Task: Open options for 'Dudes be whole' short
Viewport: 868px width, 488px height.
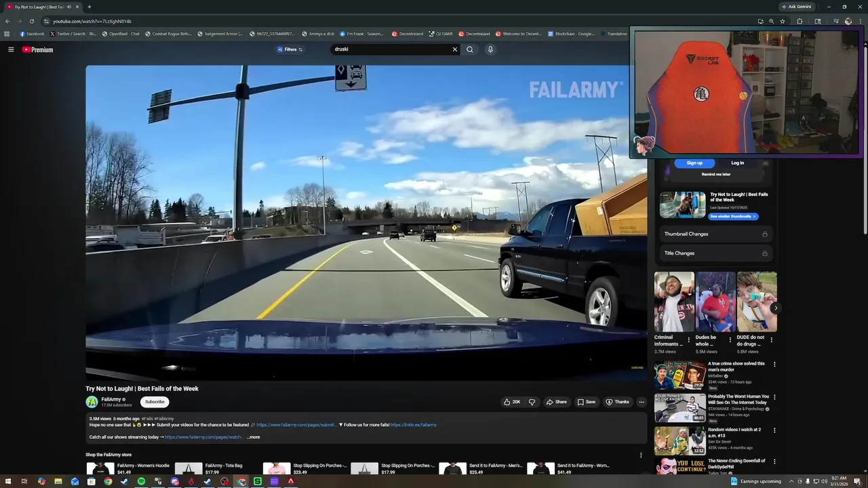Action: point(730,340)
